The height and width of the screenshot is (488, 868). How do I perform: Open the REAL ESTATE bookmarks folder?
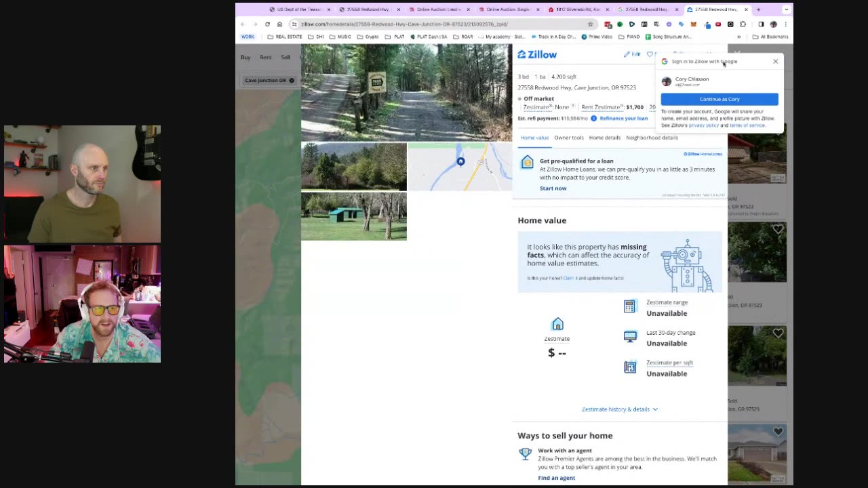pos(285,37)
